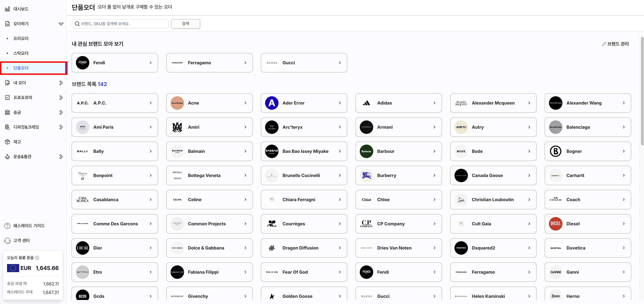This screenshot has width=644, height=304.
Task: Click the Diesel red logo icon
Action: 555,224
